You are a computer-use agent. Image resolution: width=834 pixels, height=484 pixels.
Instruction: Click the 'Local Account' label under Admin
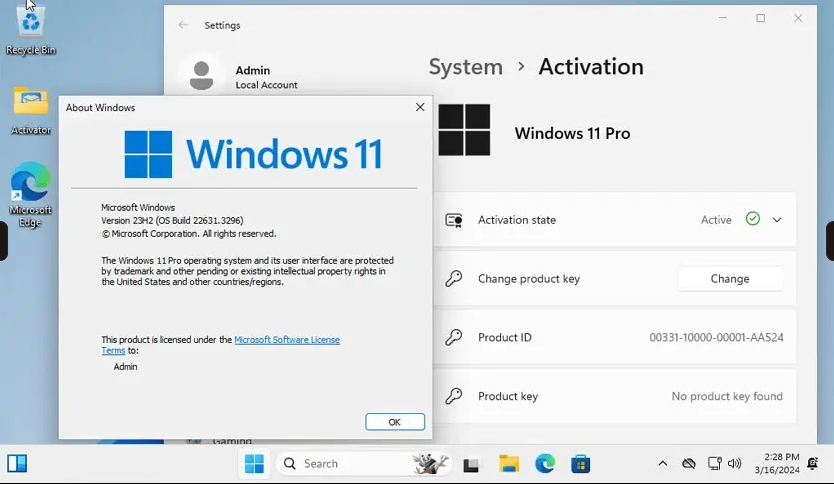coord(266,85)
